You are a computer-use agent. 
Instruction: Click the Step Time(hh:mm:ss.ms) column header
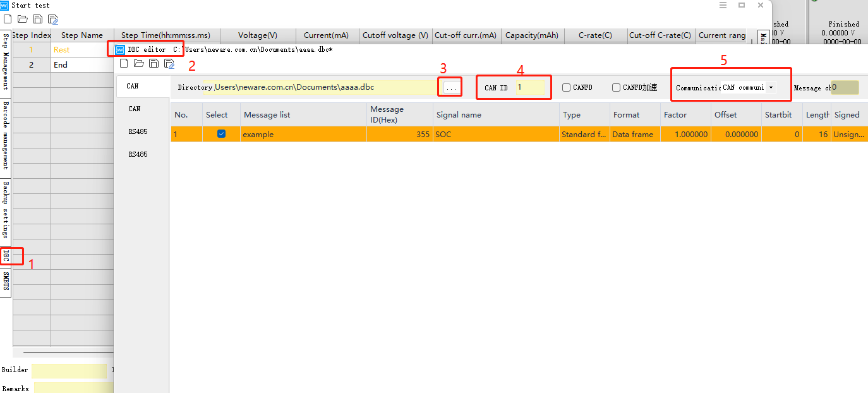click(x=166, y=35)
